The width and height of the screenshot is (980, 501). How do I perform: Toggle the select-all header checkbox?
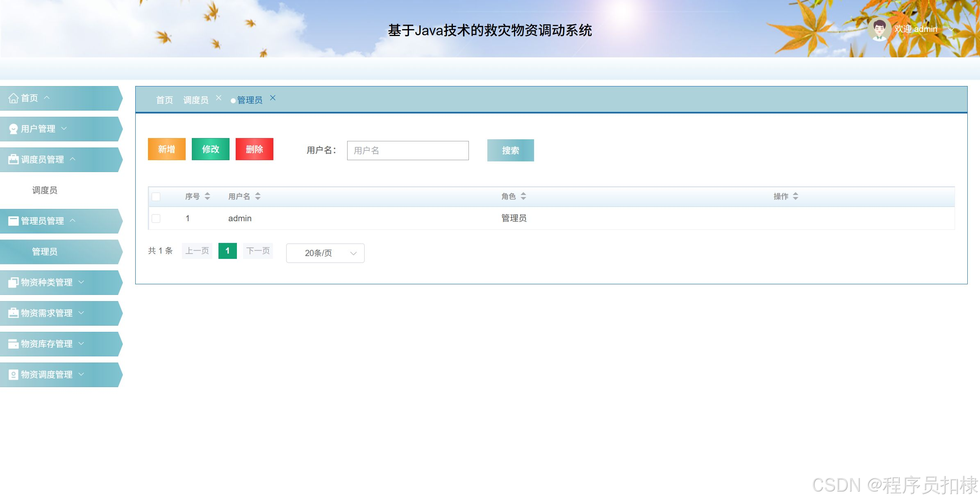point(156,197)
